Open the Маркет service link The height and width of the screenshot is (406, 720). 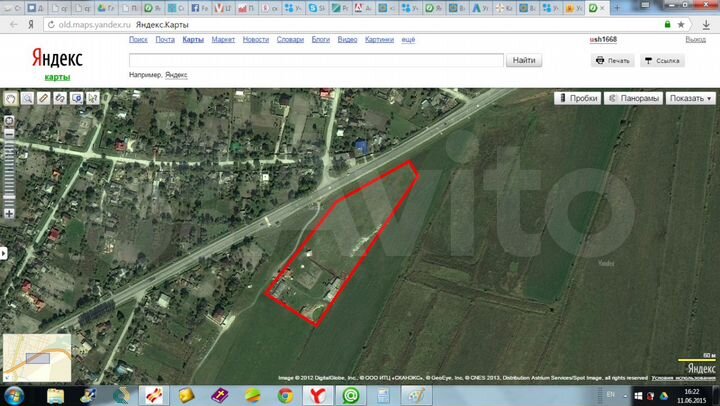click(224, 39)
